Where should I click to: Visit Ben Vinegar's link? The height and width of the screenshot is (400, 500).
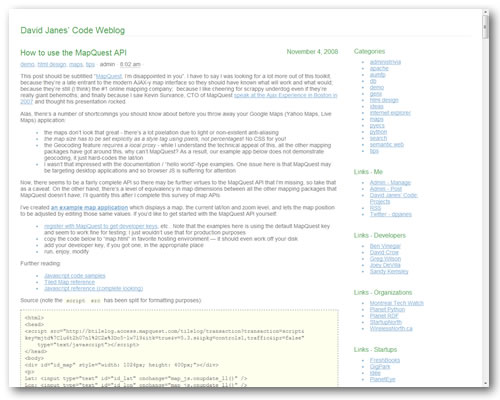pos(385,246)
